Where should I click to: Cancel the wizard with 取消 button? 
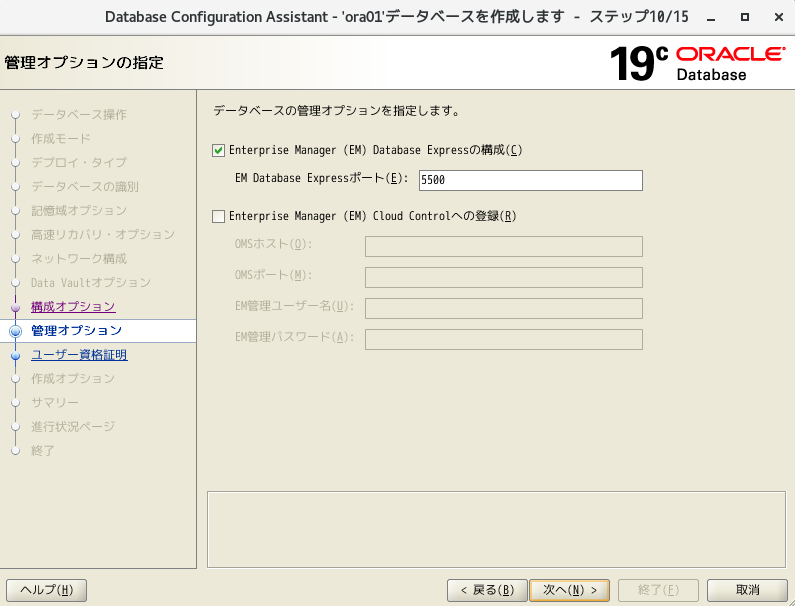point(747,590)
